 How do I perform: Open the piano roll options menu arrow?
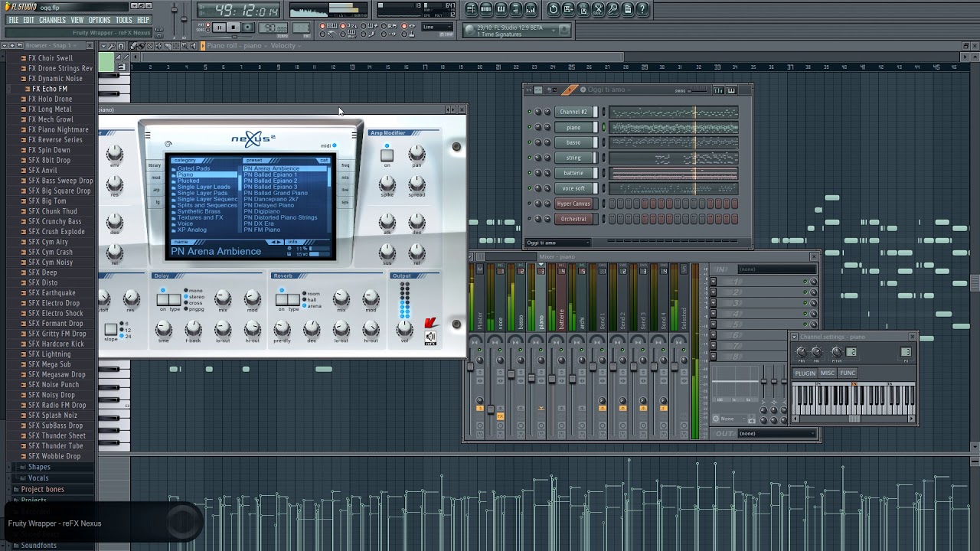tap(103, 46)
